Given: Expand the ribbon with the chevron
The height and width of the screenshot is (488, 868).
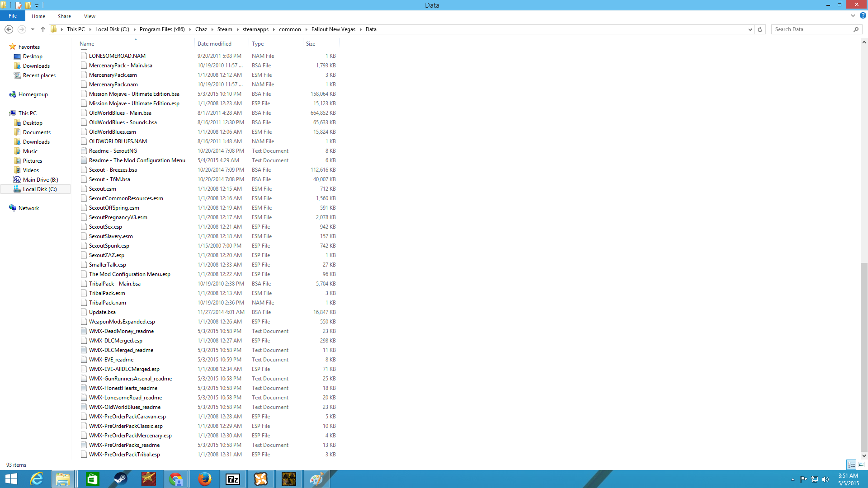Looking at the screenshot, I should (x=853, y=15).
